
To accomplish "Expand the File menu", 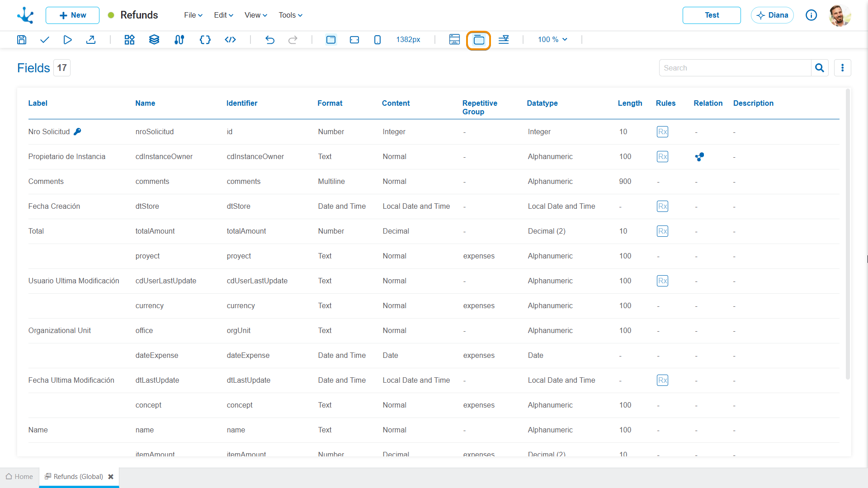I will [x=193, y=15].
